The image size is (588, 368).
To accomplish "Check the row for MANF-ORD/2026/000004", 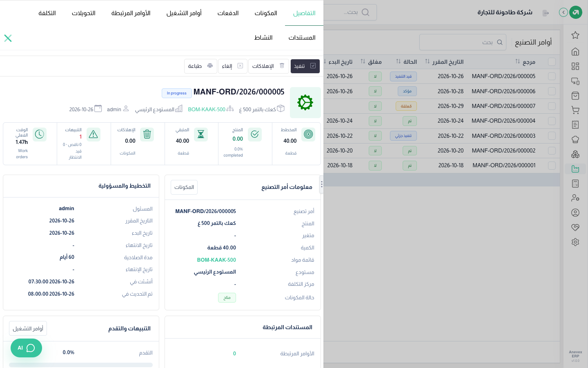I will pyautogui.click(x=552, y=121).
